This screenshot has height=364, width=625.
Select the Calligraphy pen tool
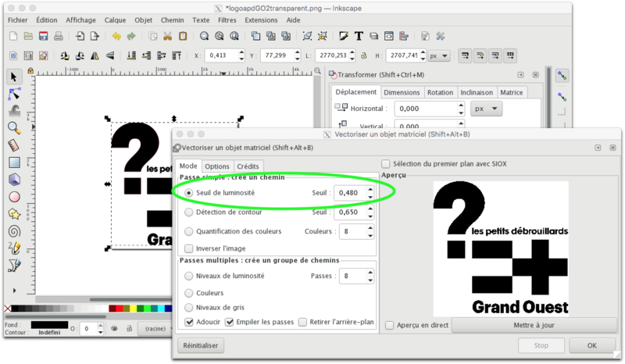(14, 266)
